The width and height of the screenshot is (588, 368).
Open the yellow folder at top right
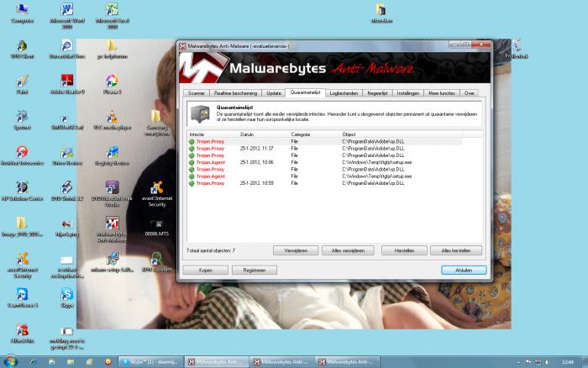click(x=381, y=13)
